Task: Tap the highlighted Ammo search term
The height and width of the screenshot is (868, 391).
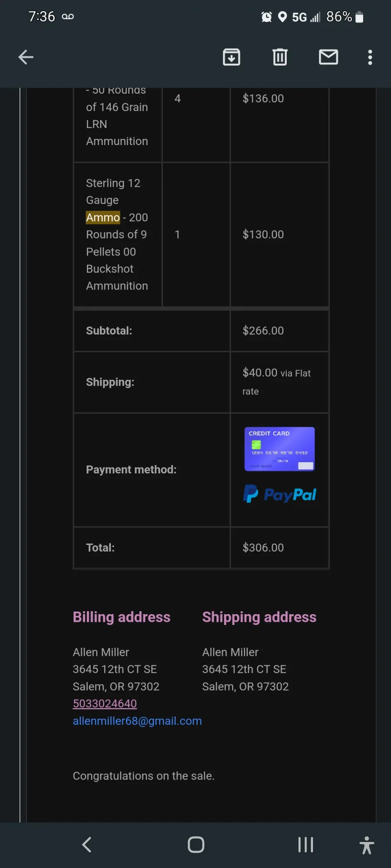Action: point(103,217)
